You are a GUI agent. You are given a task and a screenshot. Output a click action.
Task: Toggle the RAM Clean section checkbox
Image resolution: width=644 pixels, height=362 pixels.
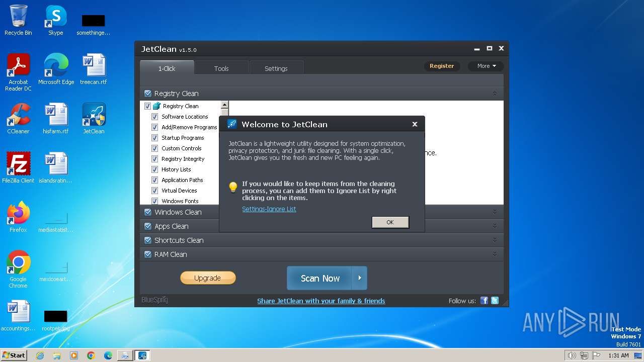click(x=147, y=254)
